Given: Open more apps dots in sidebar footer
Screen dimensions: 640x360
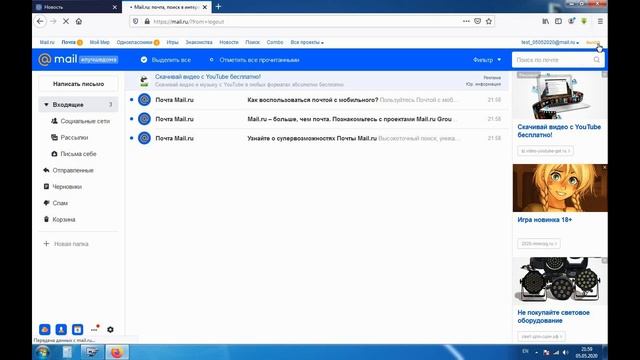Looking at the screenshot, I should click(95, 329).
